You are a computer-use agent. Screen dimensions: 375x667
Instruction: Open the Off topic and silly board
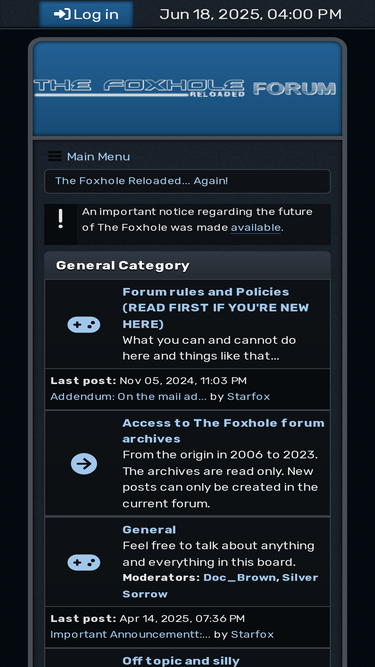[x=181, y=661]
